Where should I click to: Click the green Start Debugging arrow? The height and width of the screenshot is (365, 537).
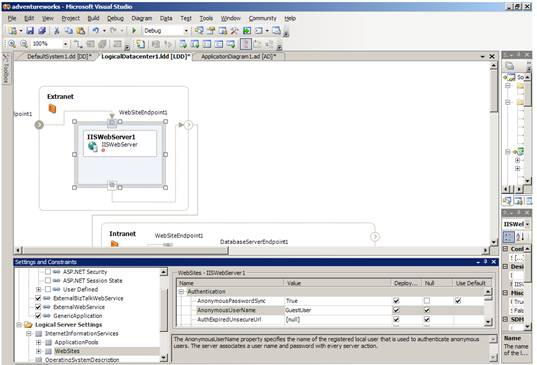coord(134,31)
